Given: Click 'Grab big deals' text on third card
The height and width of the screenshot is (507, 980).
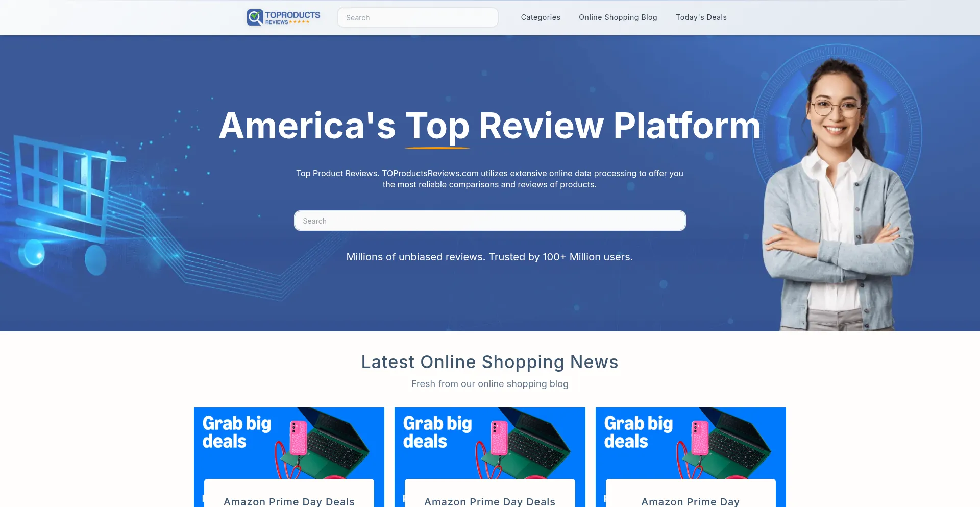Looking at the screenshot, I should 638,432.
